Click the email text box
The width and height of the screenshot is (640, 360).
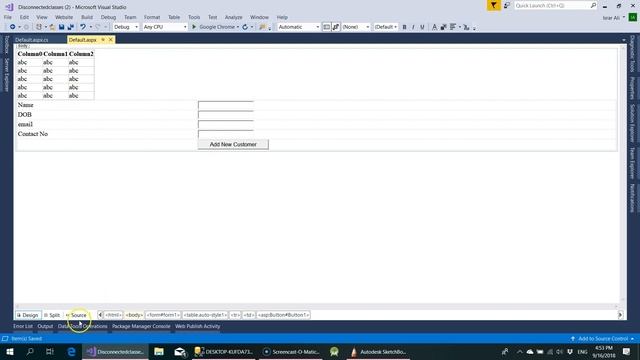[x=226, y=124]
